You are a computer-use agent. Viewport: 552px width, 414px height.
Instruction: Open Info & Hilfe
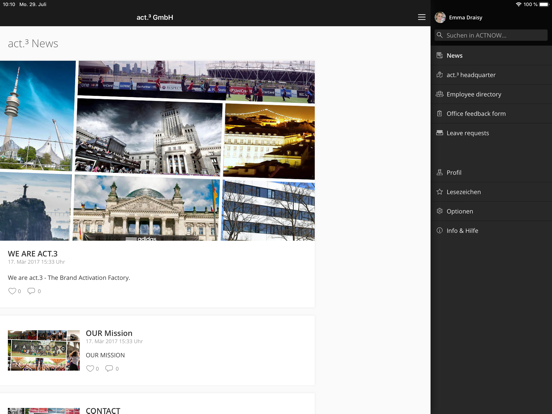pos(491,231)
